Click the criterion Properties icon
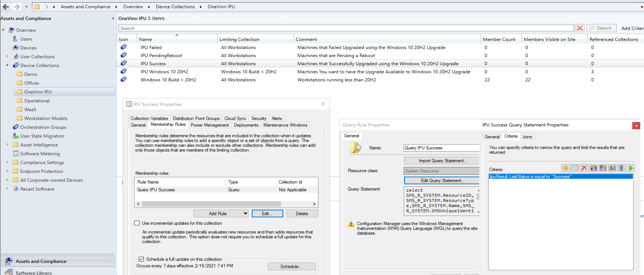Screen dimensions: 644x275 click(x=575, y=168)
